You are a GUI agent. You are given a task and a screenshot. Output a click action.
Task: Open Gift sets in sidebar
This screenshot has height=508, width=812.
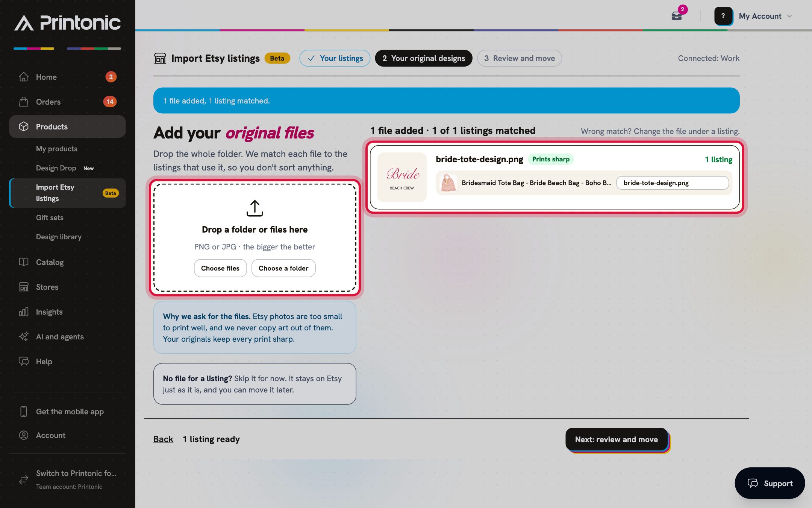[x=50, y=217]
